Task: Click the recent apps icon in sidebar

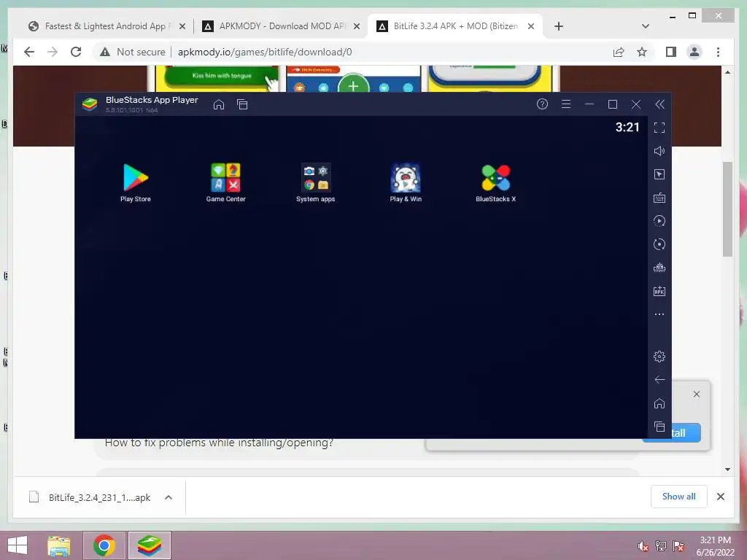Action: (659, 427)
